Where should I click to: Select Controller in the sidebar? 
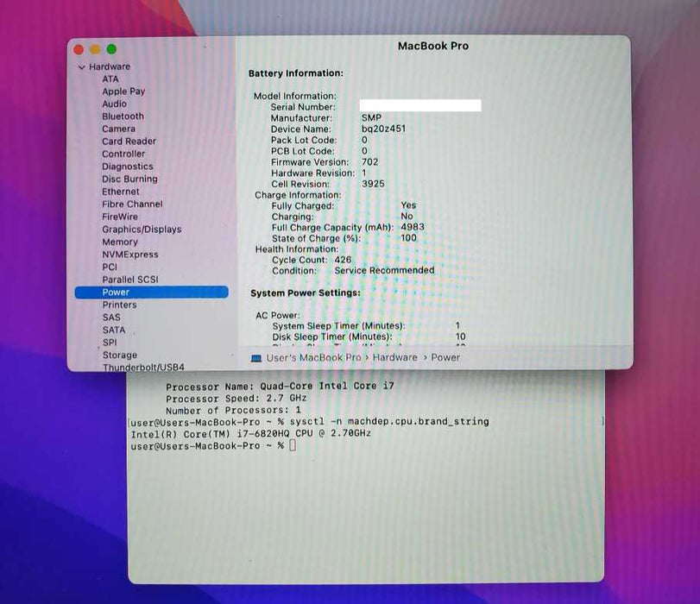point(123,154)
